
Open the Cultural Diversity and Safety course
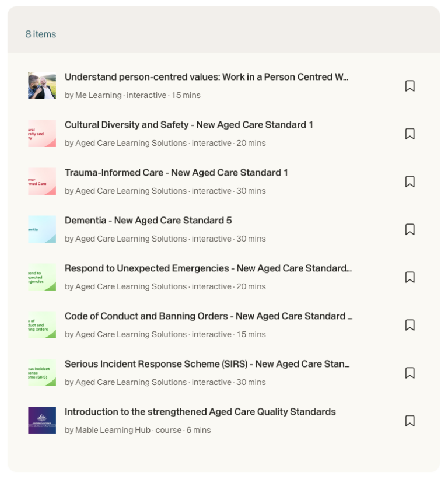[x=188, y=124]
